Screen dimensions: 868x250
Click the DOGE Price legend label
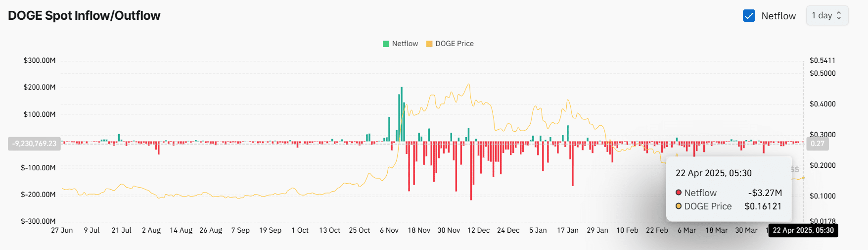point(455,44)
